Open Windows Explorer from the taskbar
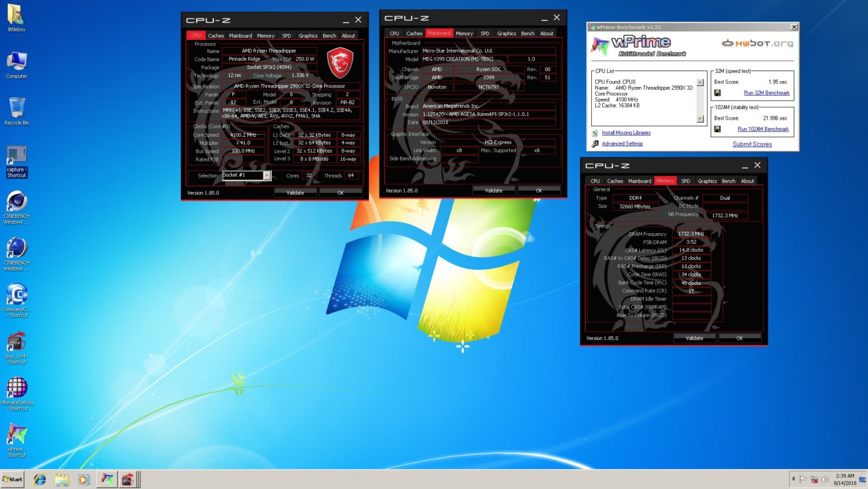The width and height of the screenshot is (868, 489). coord(62,480)
